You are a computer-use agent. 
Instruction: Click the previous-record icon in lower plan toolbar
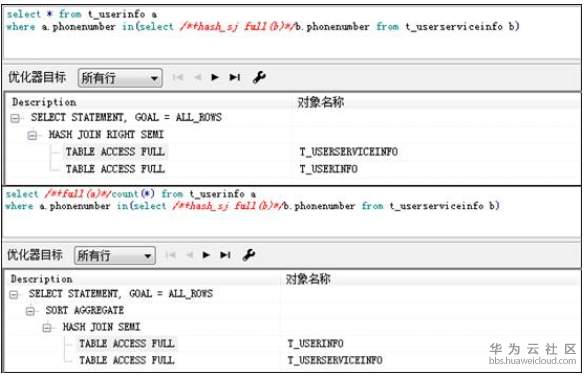click(x=190, y=255)
